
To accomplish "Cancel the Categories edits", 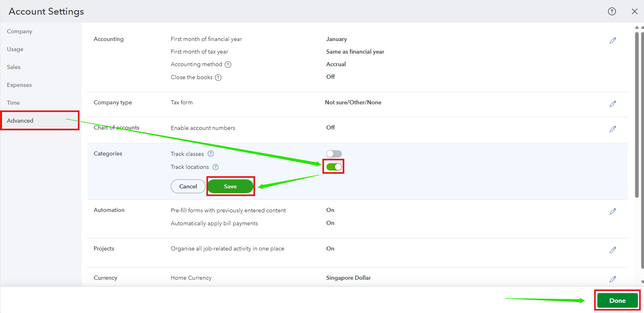I will 188,186.
